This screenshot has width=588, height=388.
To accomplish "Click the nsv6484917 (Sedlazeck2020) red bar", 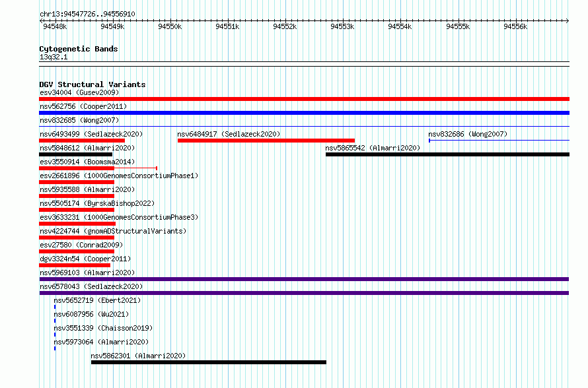I will 266,141.
